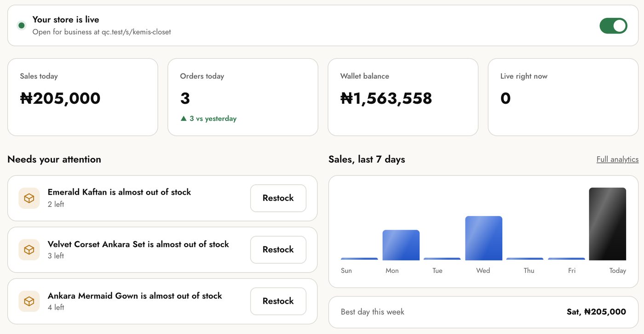The width and height of the screenshot is (644, 334).
Task: Click "Velvet Corset Ankara Set is almost out of stock"
Action: tap(138, 244)
